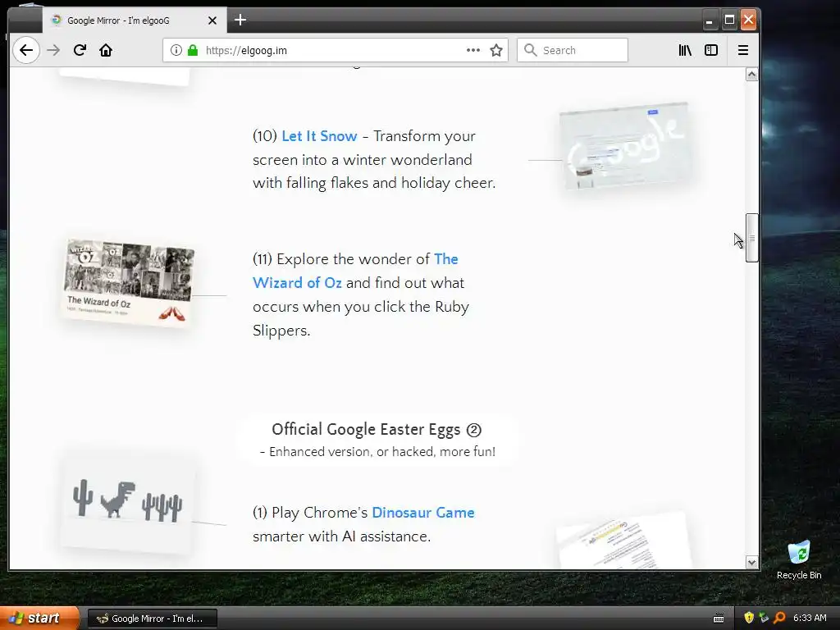Close the Google Mirror tab
The height and width of the screenshot is (630, 840).
(x=212, y=21)
